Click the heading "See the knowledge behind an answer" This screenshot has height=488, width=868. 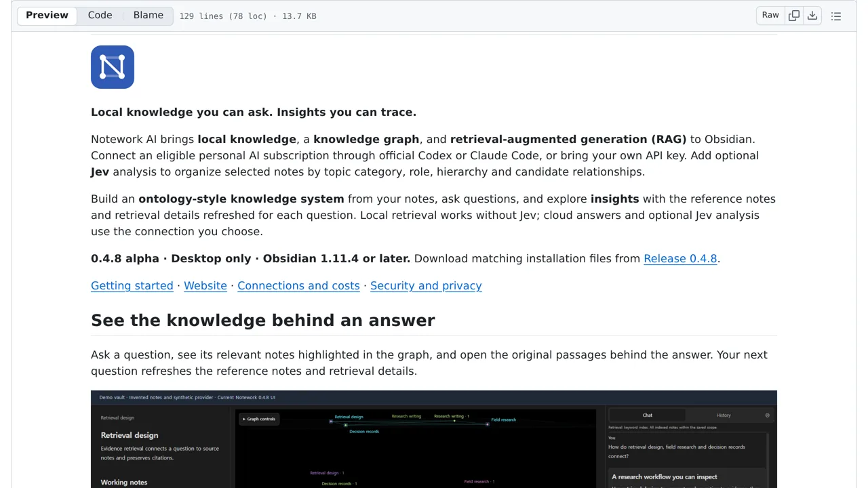[x=263, y=321]
